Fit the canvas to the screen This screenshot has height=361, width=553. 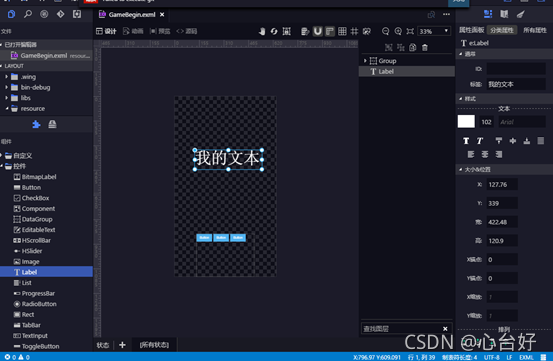click(410, 31)
